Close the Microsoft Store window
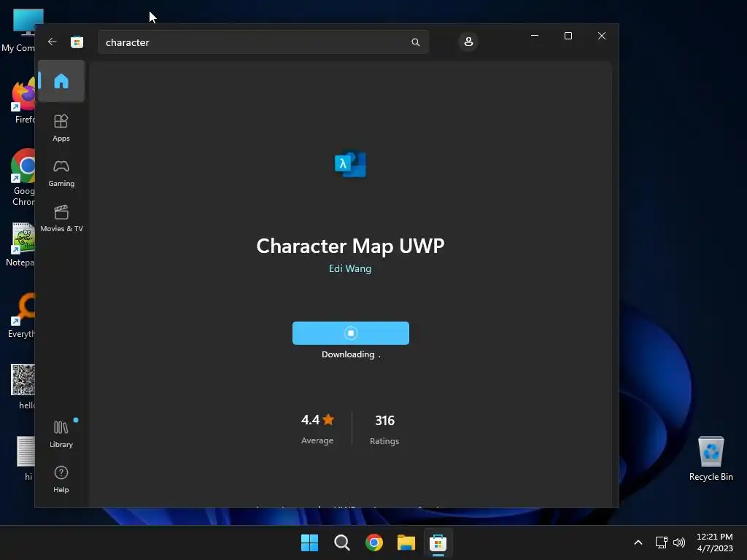The image size is (747, 560). (602, 36)
